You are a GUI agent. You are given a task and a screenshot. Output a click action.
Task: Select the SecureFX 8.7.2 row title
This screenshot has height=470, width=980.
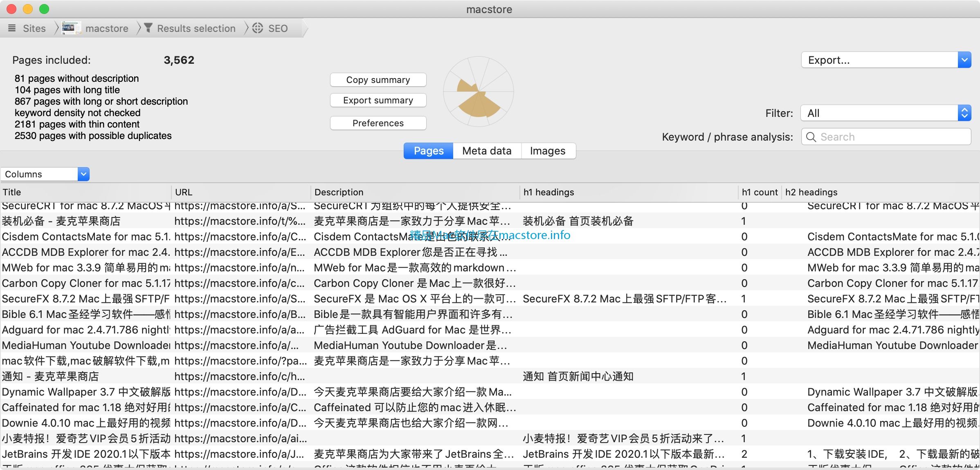[x=86, y=299]
